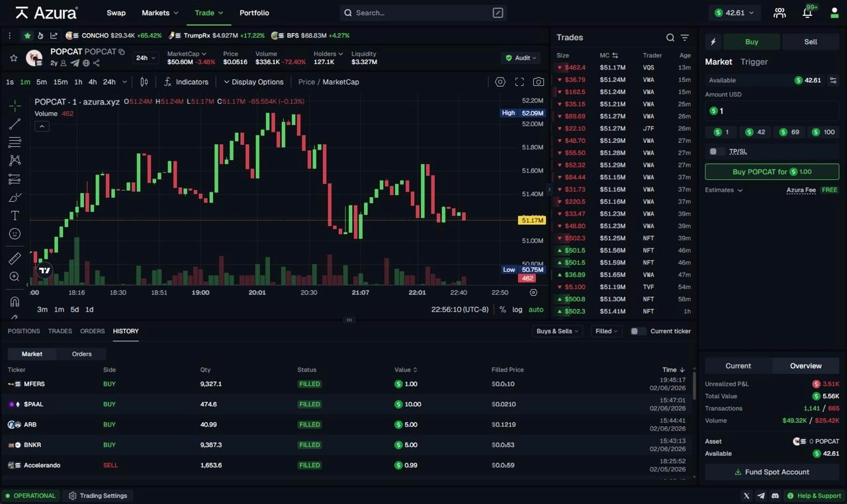Select the brush drawing tool
The height and width of the screenshot is (504, 847).
pos(15,197)
